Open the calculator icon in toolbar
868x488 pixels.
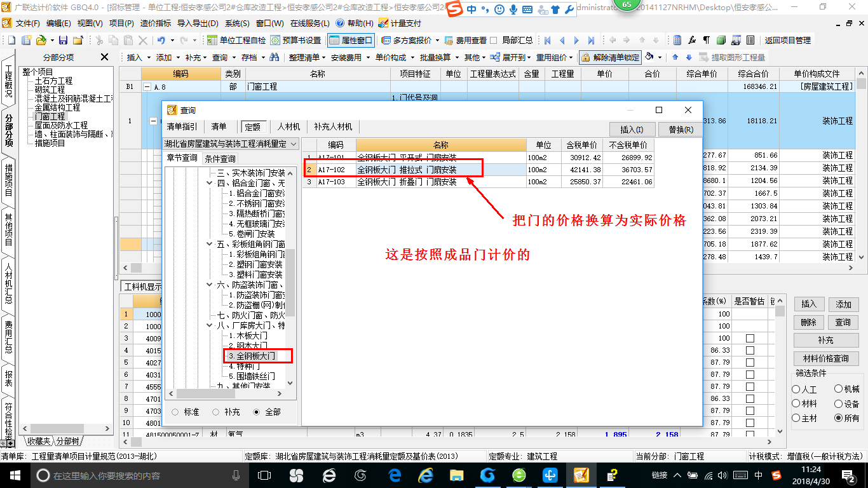tap(677, 40)
